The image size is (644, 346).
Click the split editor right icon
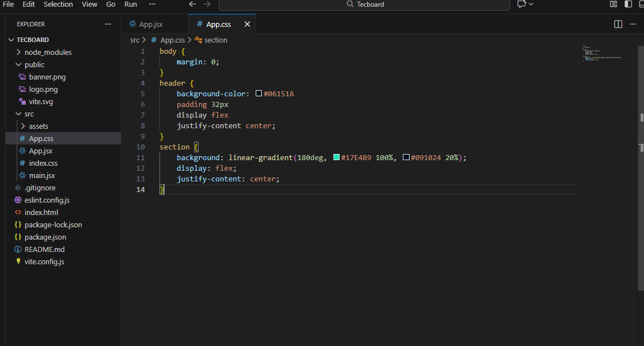coord(618,24)
